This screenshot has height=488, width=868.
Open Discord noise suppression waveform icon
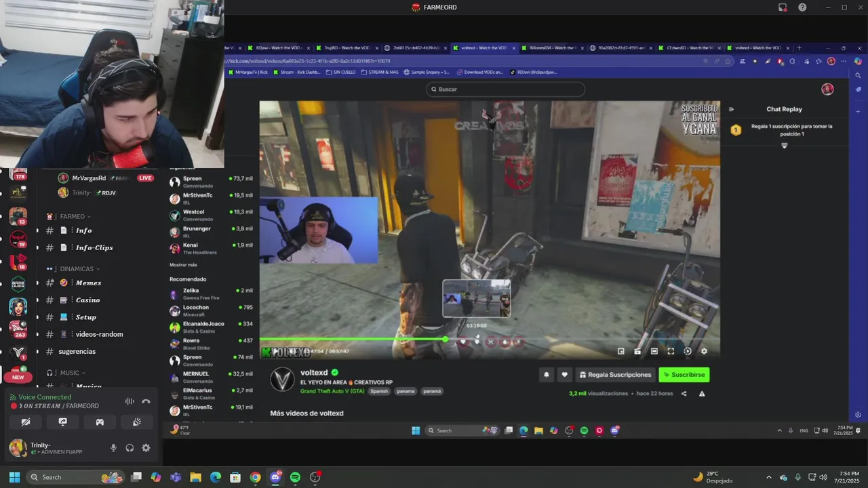pos(130,401)
